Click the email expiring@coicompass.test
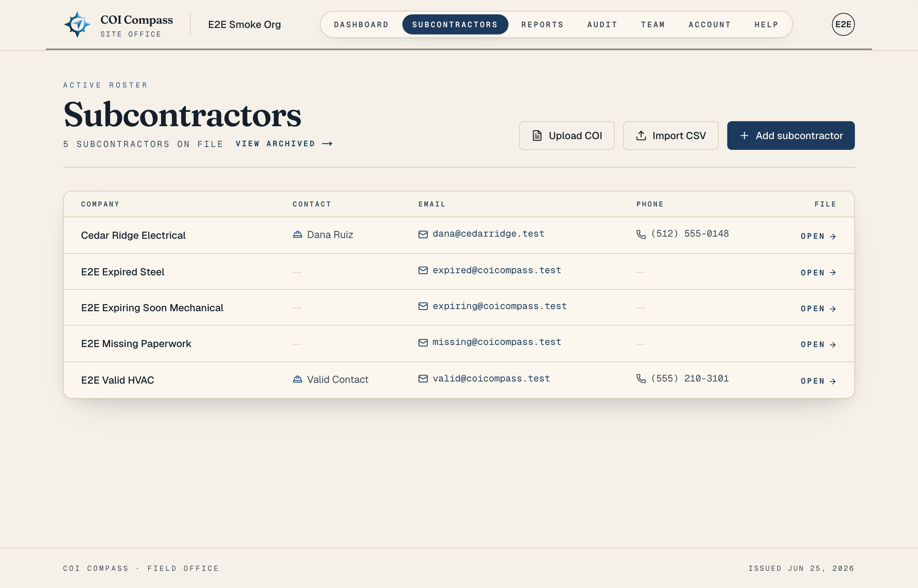918x588 pixels. pos(500,306)
